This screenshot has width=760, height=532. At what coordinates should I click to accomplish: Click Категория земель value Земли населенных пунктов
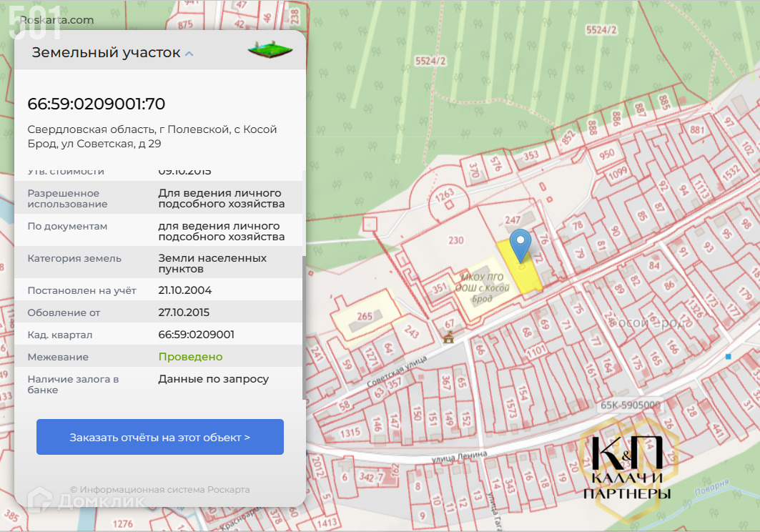point(212,263)
